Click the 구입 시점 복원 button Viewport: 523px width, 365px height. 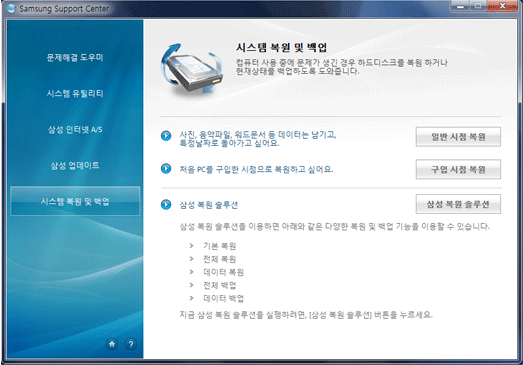[458, 169]
